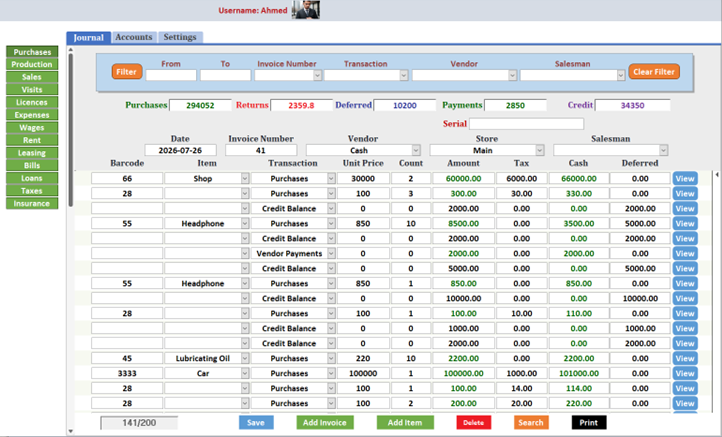Focus the From date filter field

pyautogui.click(x=171, y=75)
